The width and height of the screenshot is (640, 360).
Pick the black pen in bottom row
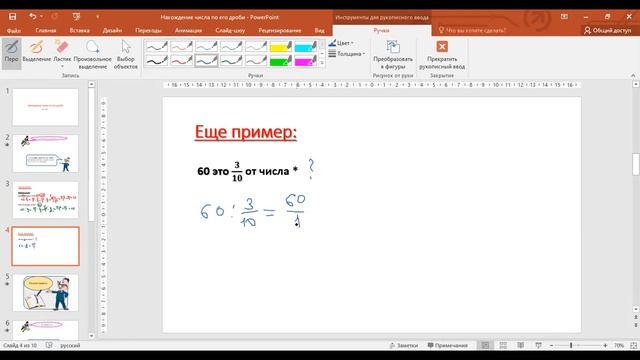pyautogui.click(x=157, y=61)
